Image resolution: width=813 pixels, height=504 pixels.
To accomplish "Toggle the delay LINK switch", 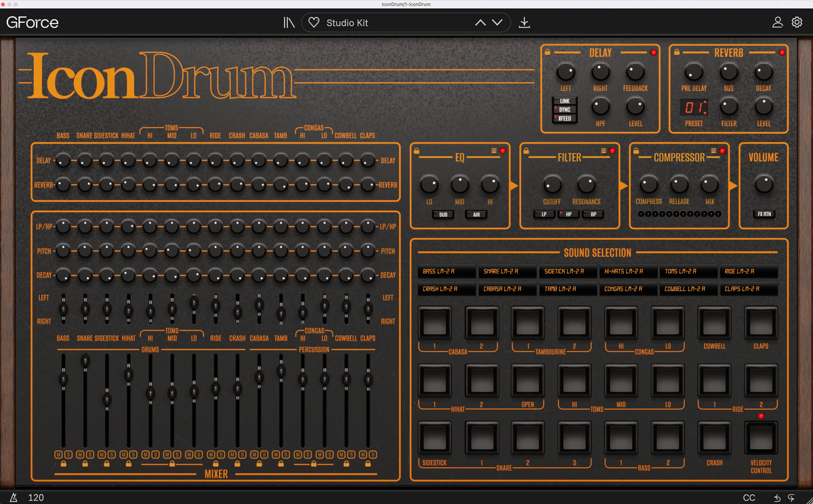I will pyautogui.click(x=564, y=101).
